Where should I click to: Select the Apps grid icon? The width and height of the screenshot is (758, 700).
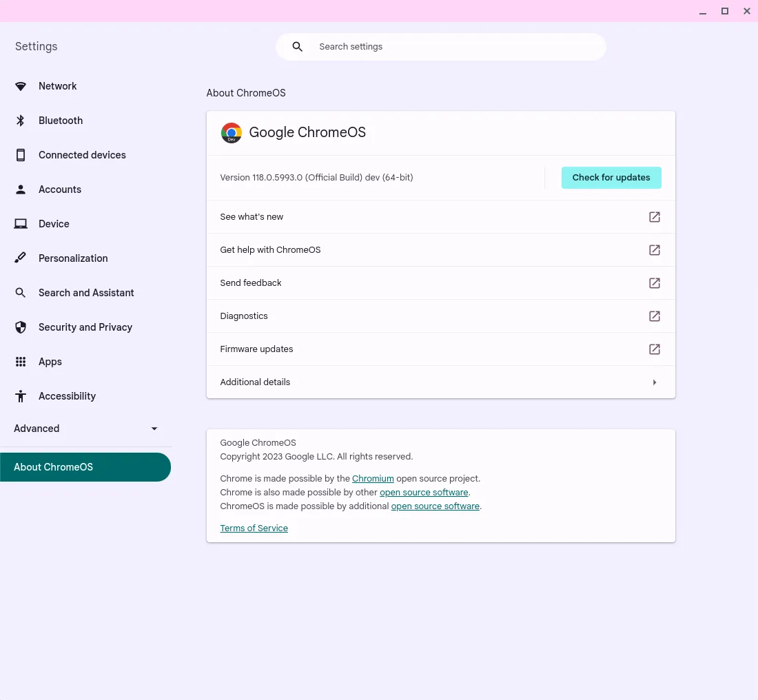click(21, 362)
